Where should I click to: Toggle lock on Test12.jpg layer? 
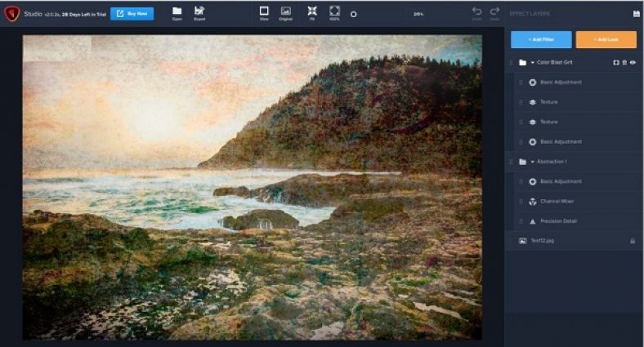(633, 241)
